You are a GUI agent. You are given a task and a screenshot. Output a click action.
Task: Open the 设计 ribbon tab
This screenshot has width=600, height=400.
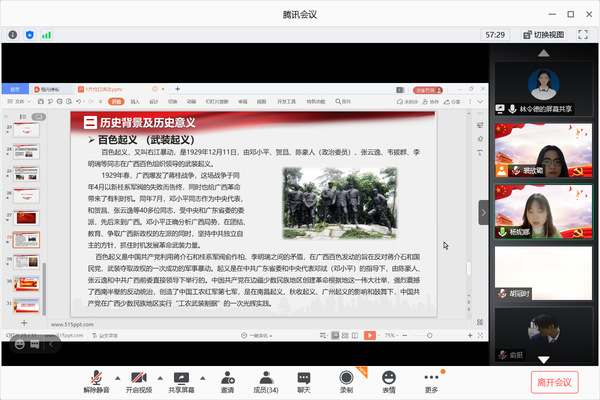coord(153,101)
